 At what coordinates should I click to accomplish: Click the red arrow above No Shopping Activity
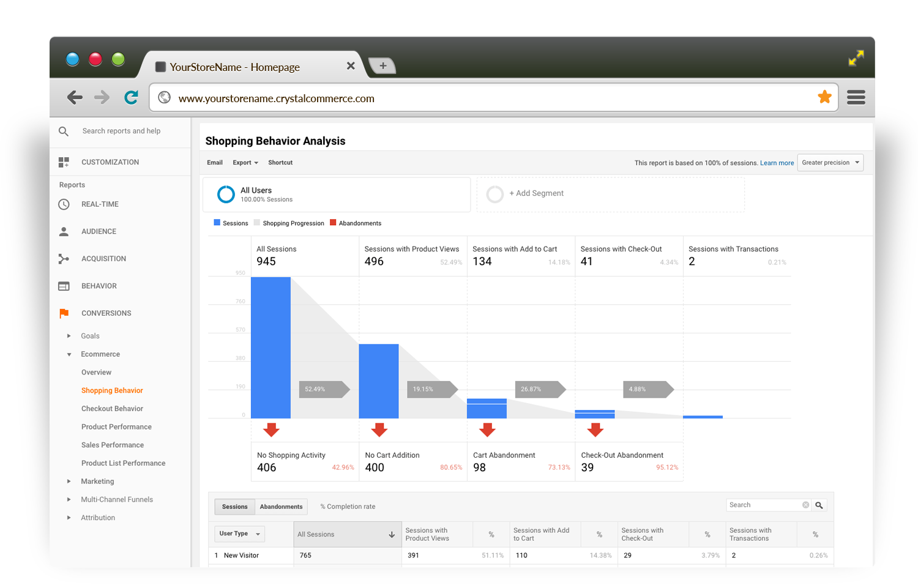coord(271,430)
